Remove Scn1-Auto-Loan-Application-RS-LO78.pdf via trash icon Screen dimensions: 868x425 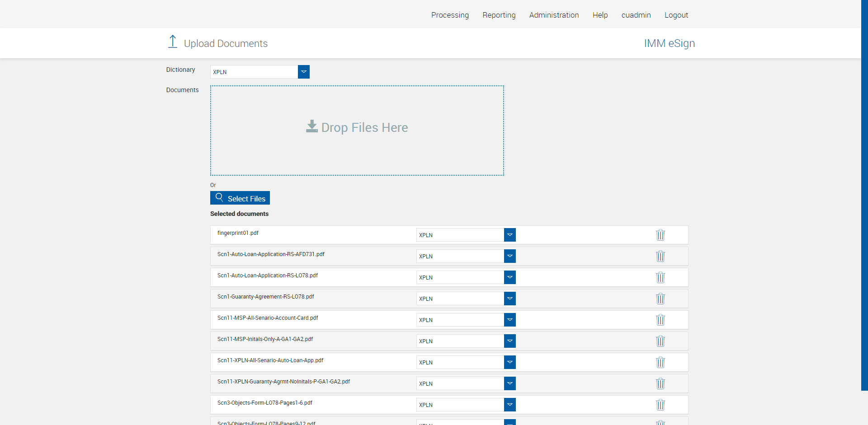tap(660, 277)
